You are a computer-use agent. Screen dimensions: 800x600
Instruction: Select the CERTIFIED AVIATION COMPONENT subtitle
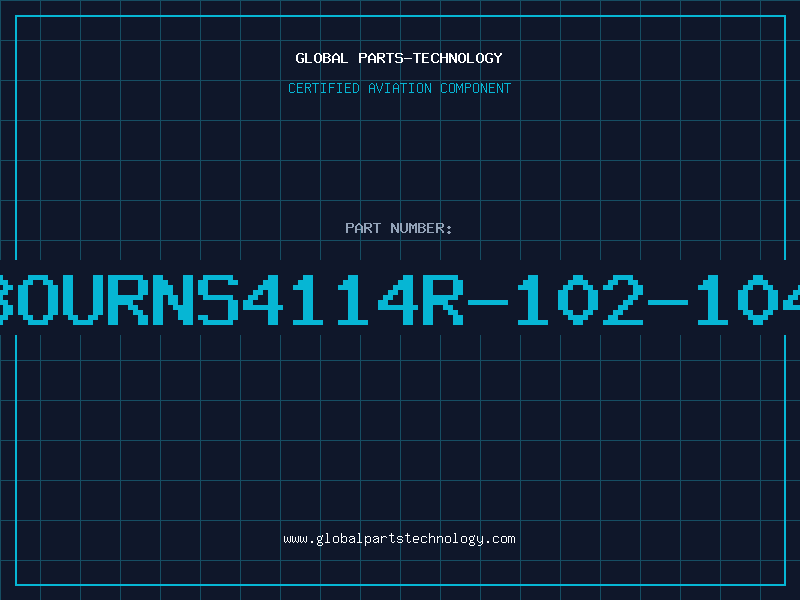pos(399,88)
